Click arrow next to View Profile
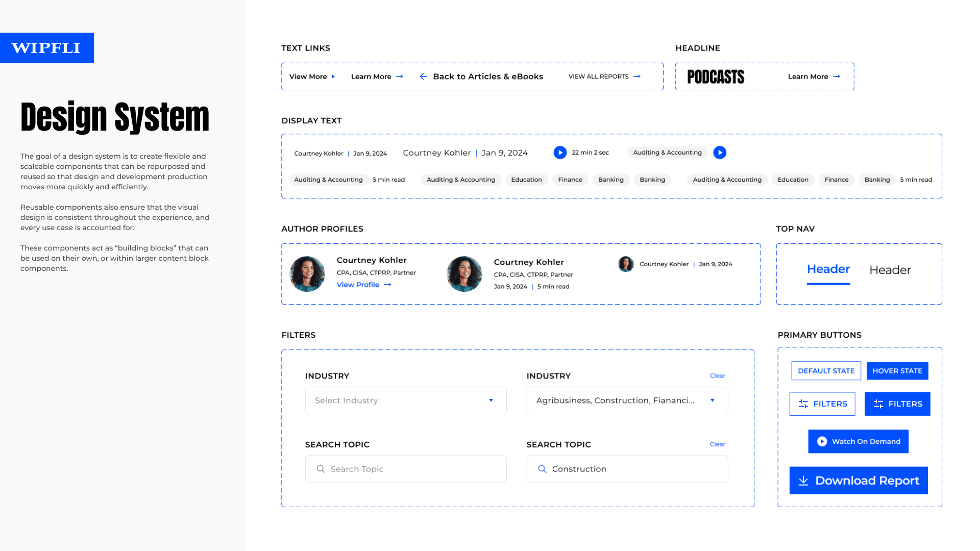This screenshot has height=551, width=980. [x=388, y=285]
